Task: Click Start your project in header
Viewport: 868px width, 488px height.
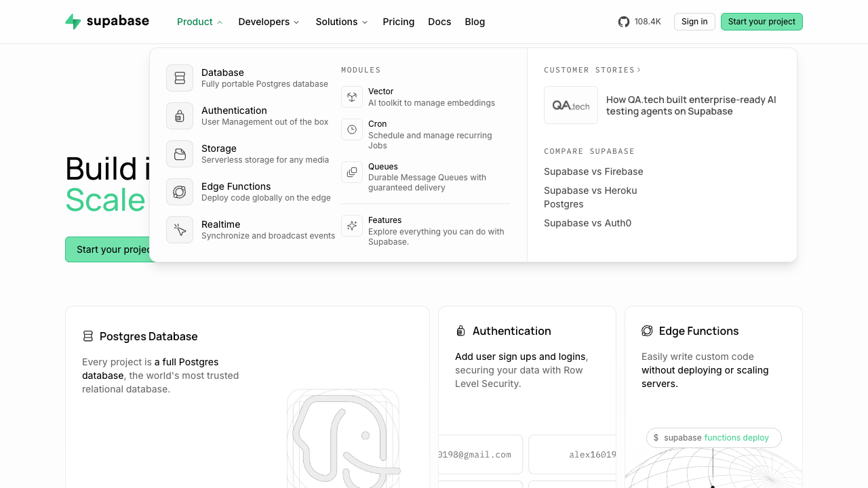Action: point(762,22)
